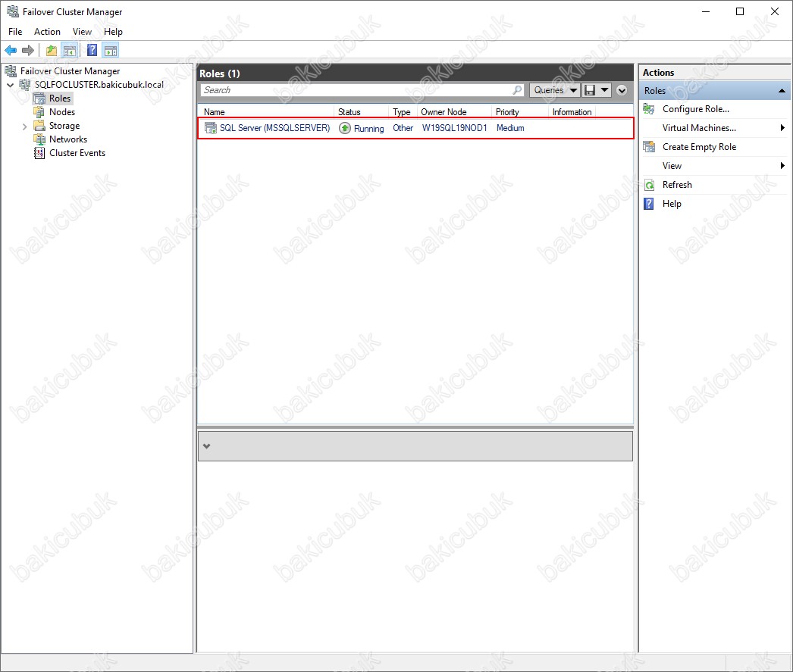Expand the search options round chevron button
The image size is (793, 672).
(x=622, y=90)
